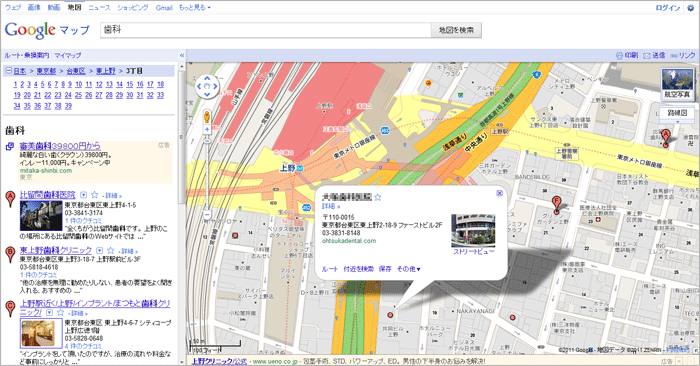
Task: Star the 東上野歯科クリニック result
Action: 111,251
